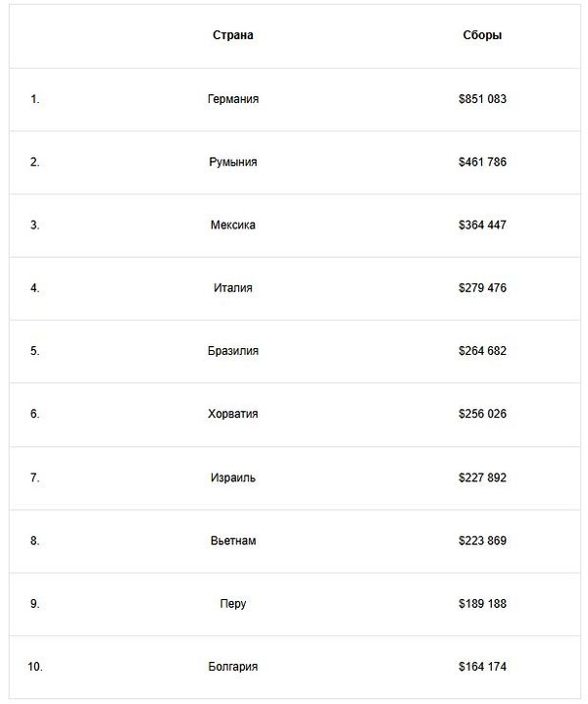This screenshot has height=704, width=588.
Task: Click the $256 026 amount
Action: click(482, 414)
